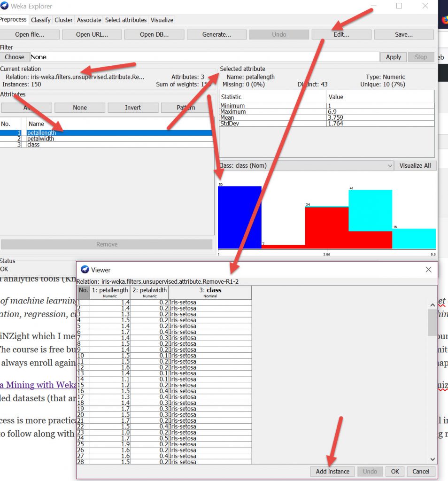
Task: Click the blue histogram bar labeled 50
Action: tap(239, 217)
